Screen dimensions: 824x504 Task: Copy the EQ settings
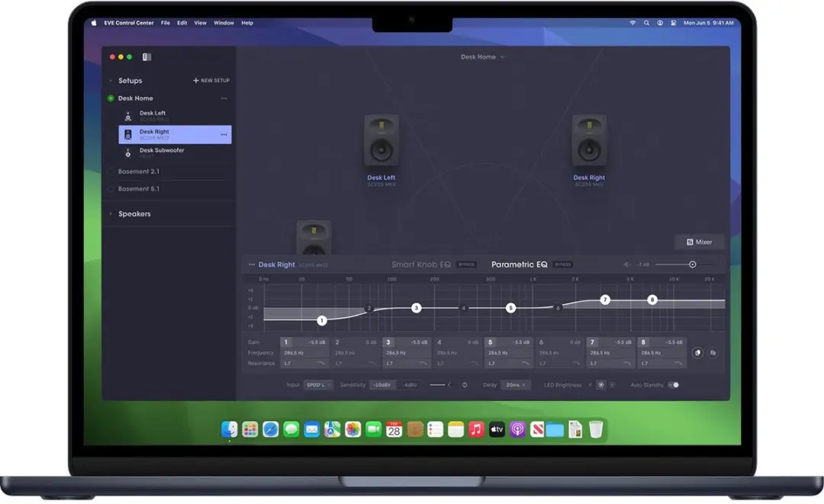697,353
